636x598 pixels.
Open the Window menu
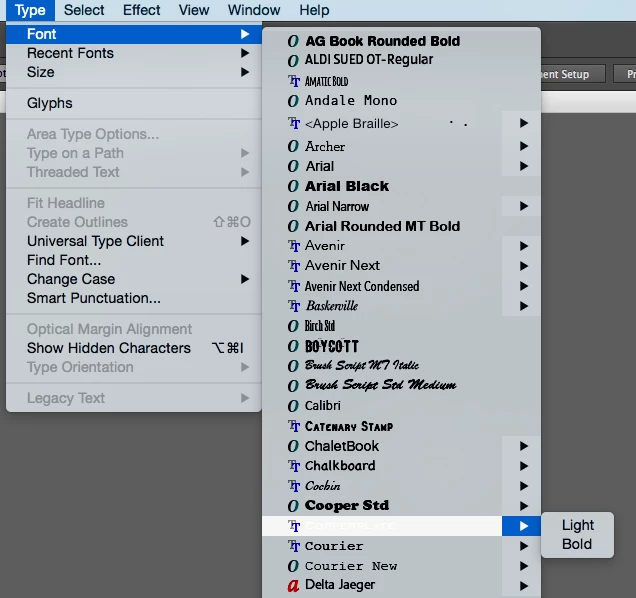pos(254,10)
